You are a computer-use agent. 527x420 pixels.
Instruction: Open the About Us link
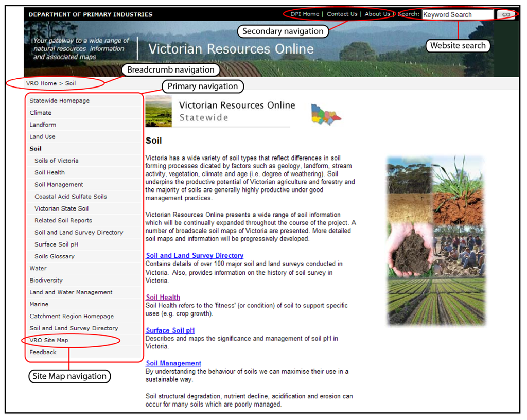pyautogui.click(x=377, y=14)
